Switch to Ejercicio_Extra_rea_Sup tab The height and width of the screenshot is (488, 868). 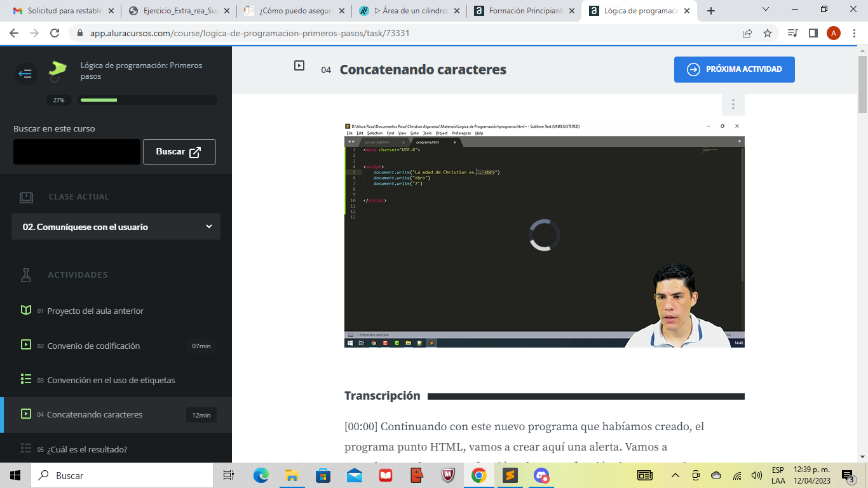[x=178, y=11]
